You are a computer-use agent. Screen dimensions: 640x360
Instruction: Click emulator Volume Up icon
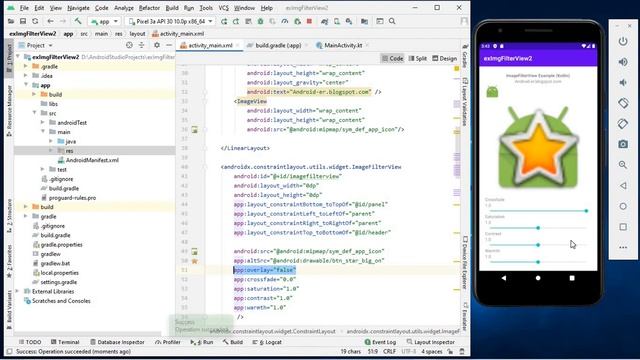(x=623, y=62)
